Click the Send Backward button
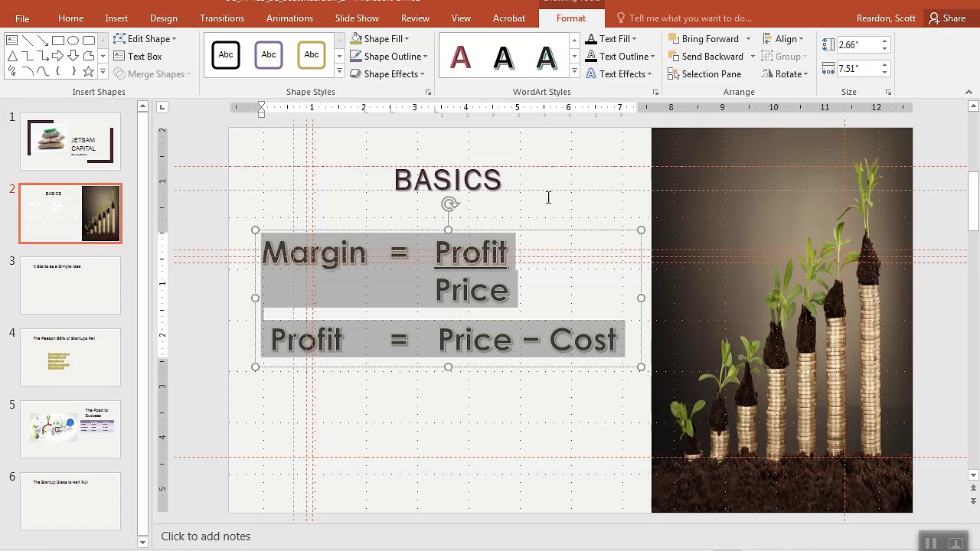 [x=706, y=56]
